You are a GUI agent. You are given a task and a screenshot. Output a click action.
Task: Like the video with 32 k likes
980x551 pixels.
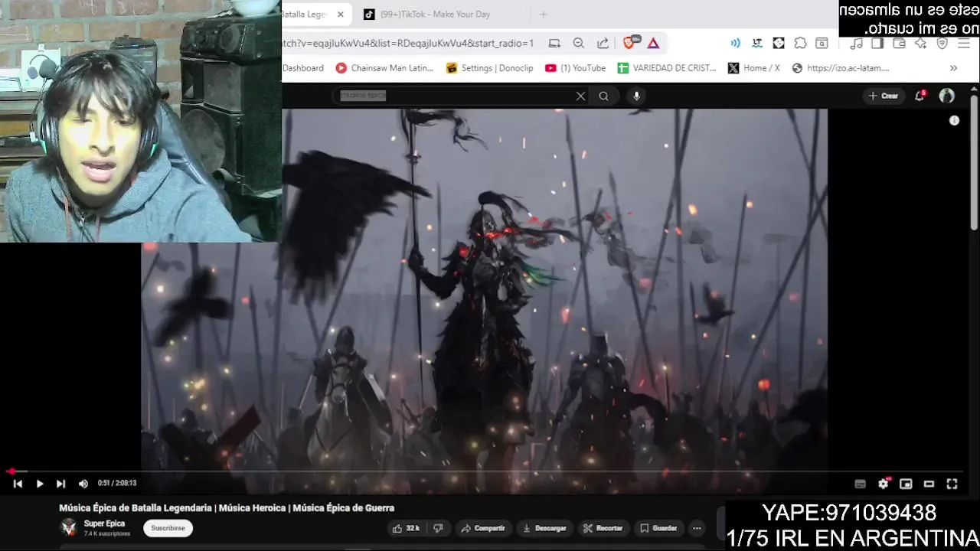[x=406, y=528]
